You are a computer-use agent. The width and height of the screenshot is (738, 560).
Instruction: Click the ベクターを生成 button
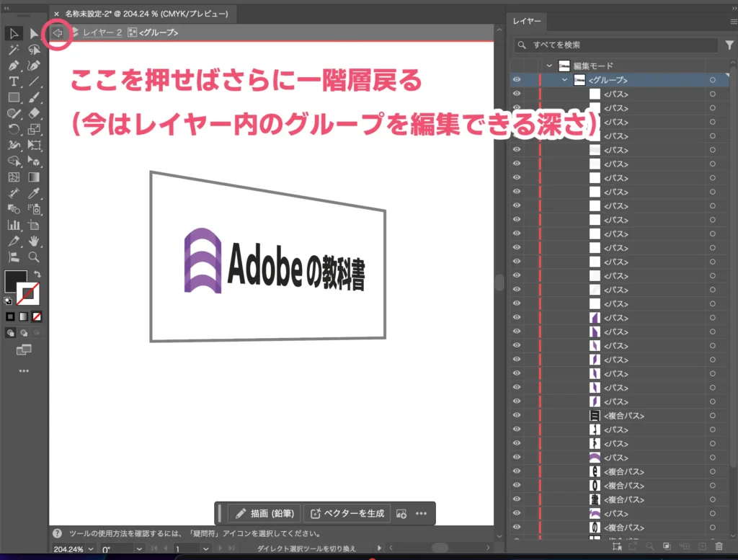coord(347,513)
